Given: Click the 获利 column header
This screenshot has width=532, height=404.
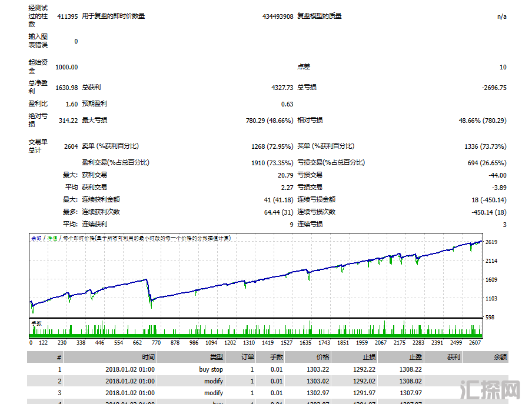Looking at the screenshot, I should (x=453, y=357).
